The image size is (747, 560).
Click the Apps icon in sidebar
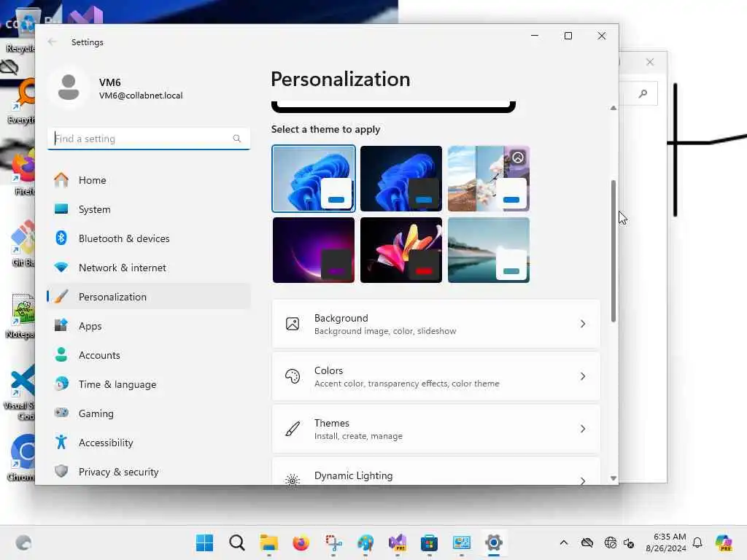point(61,325)
